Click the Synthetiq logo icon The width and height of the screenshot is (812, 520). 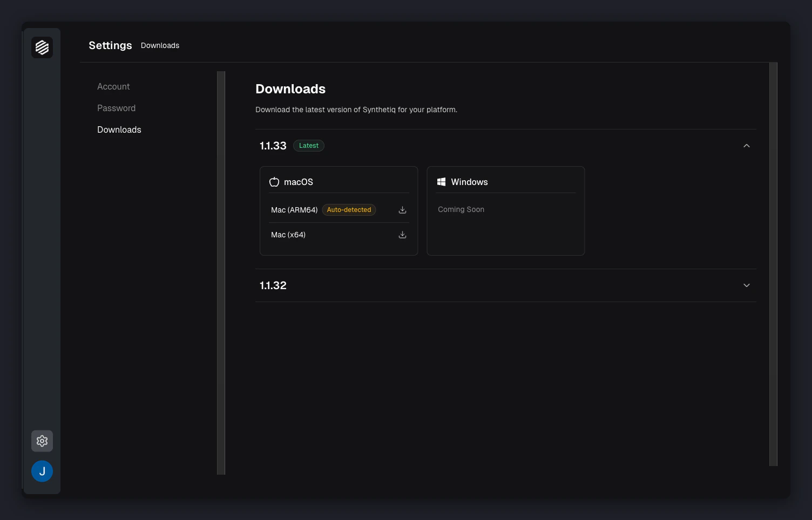pyautogui.click(x=42, y=47)
